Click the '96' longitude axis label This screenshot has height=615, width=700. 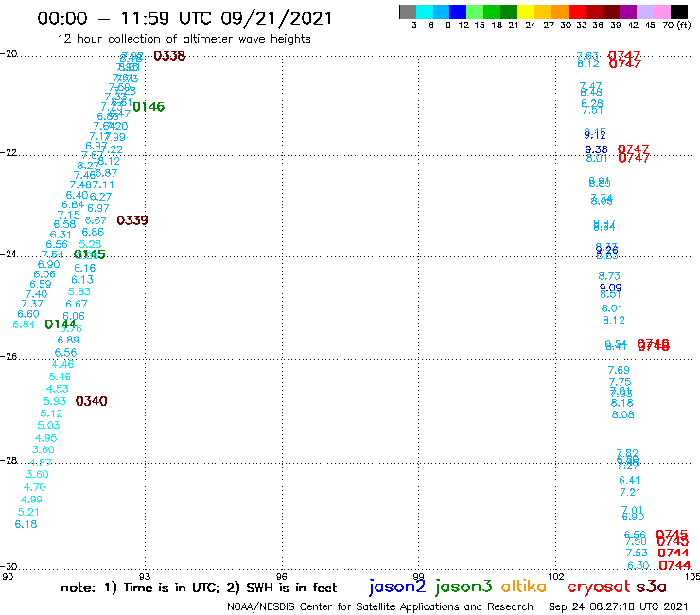[282, 576]
